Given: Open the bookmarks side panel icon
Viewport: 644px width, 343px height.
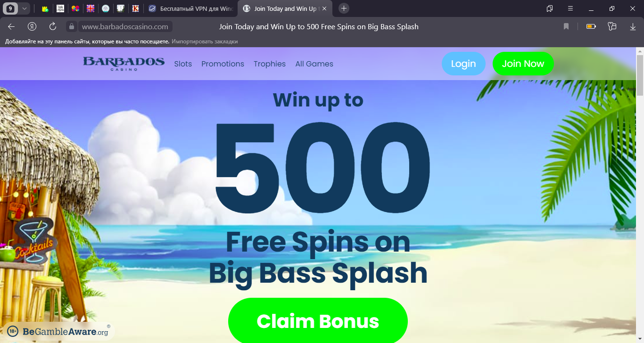Looking at the screenshot, I should (550, 8).
